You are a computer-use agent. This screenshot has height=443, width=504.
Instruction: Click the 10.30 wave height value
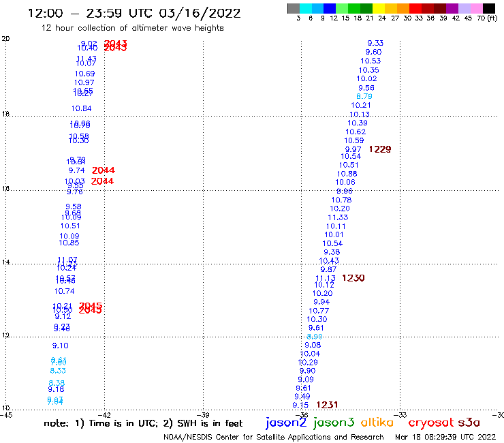pos(317,319)
